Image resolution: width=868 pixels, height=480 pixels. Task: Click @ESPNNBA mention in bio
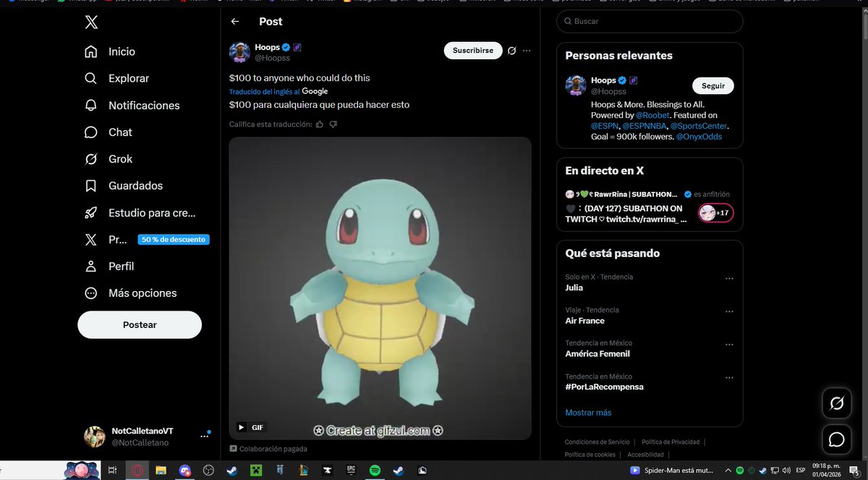point(645,126)
